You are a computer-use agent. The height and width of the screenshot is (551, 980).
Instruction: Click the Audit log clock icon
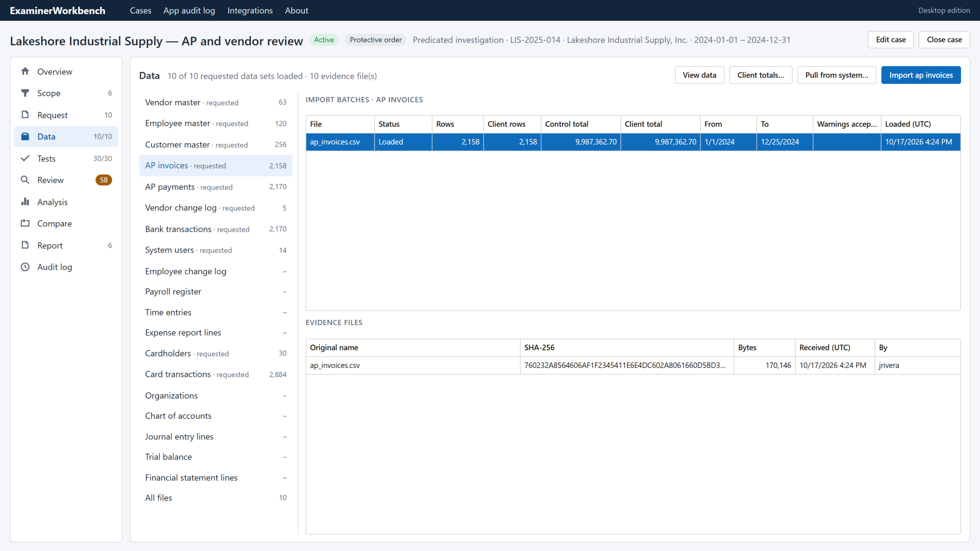25,267
